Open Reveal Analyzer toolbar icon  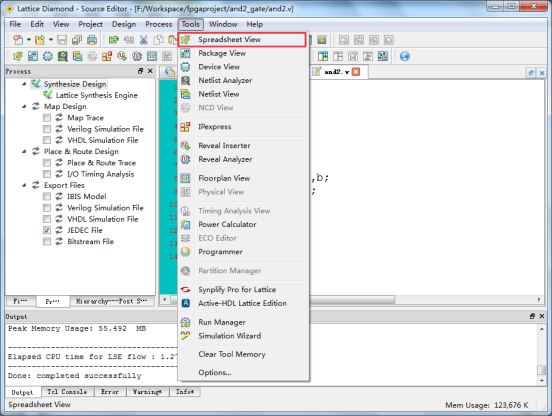click(x=137, y=56)
